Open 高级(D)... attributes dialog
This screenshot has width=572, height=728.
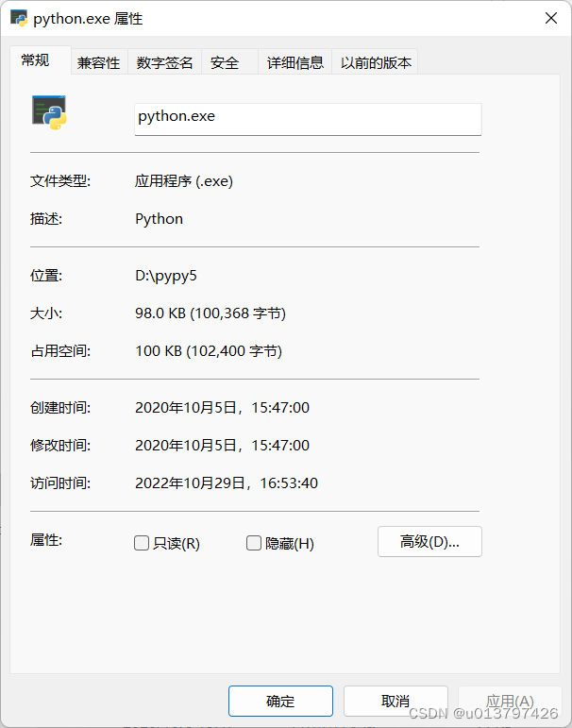pyautogui.click(x=429, y=541)
